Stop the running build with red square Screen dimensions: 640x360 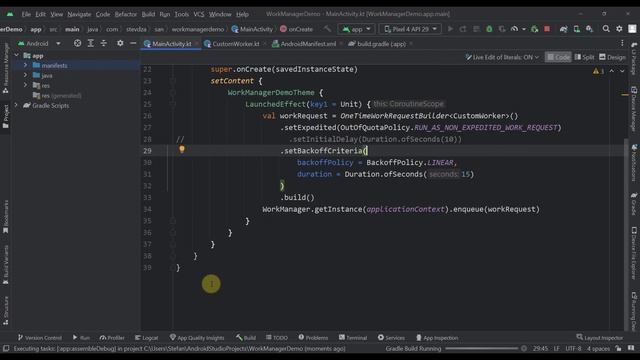[547, 29]
